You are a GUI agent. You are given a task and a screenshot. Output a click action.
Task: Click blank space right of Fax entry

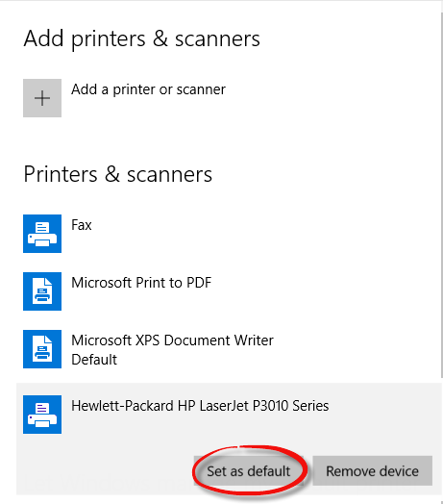(x=257, y=234)
